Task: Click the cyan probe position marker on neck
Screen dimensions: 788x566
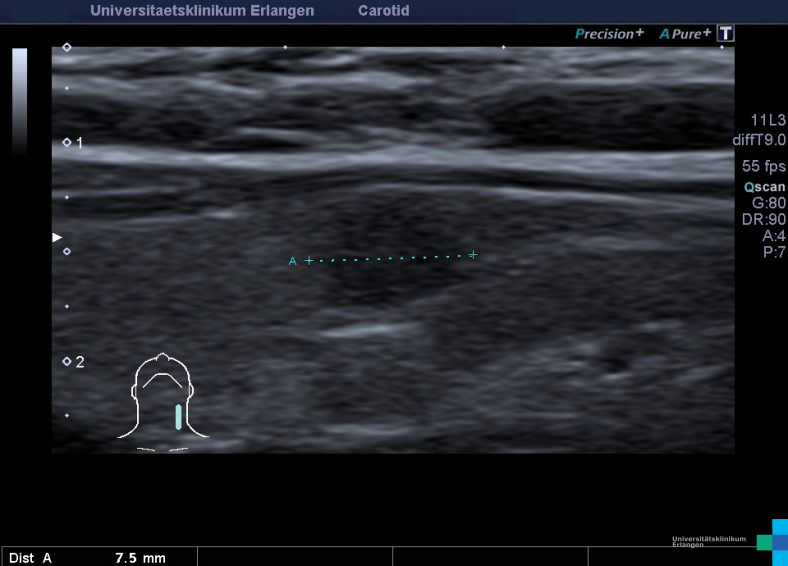Action: (178, 416)
